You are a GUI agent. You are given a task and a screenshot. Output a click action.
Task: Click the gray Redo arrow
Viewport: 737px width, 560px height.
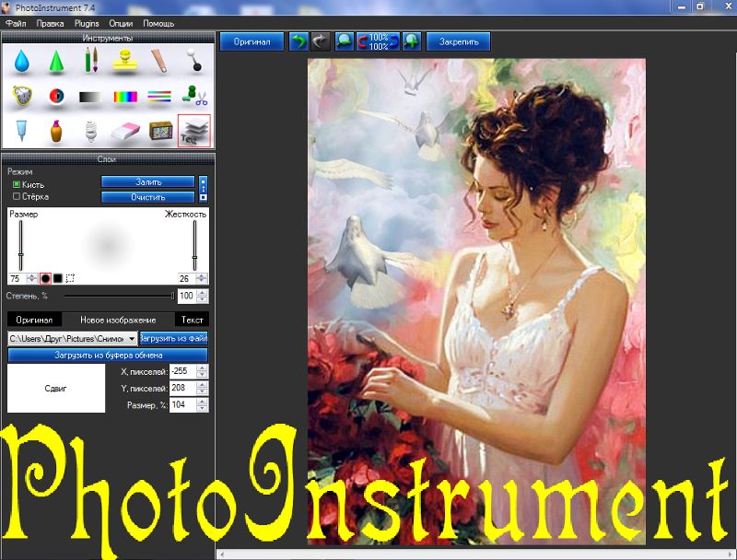[x=320, y=41]
